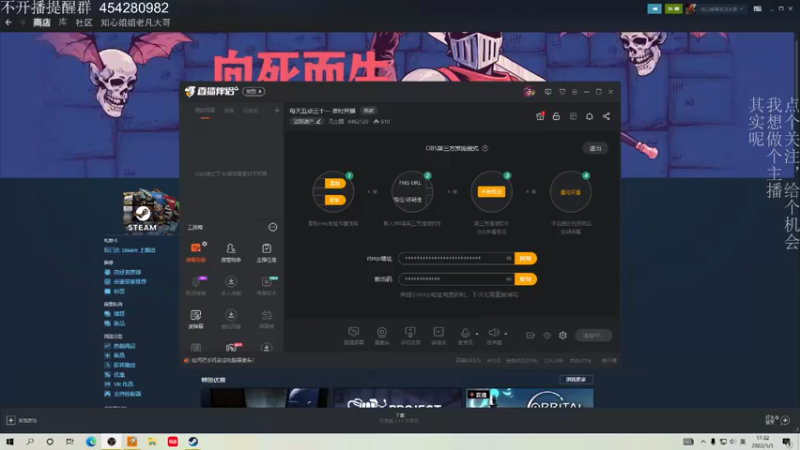Exit OBS third-party streaming mode
Image resolution: width=800 pixels, height=450 pixels.
[x=595, y=148]
